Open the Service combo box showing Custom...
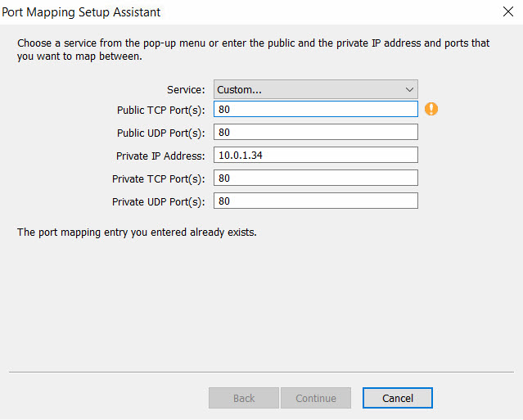Viewport: 523px width, 420px height. (x=315, y=89)
